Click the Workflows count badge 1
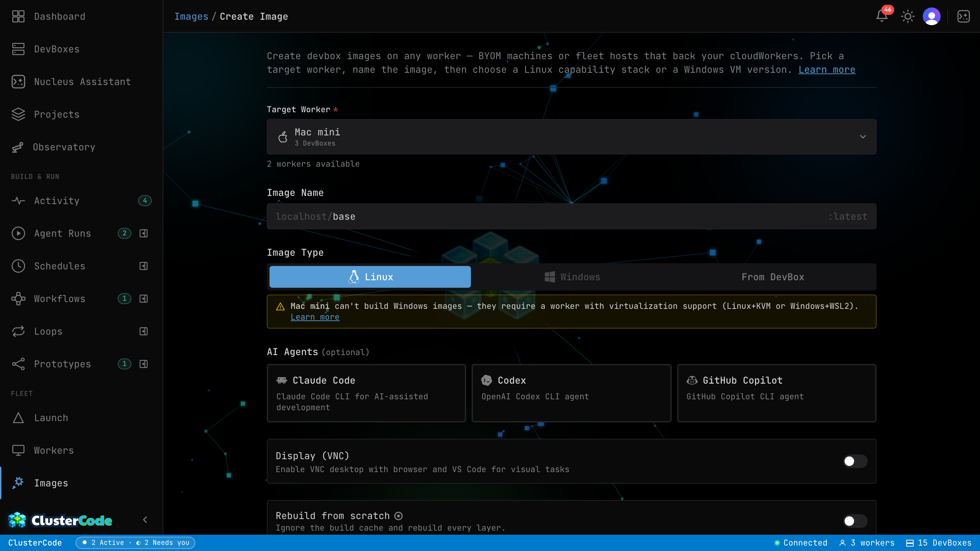980x551 pixels. pyautogui.click(x=125, y=299)
